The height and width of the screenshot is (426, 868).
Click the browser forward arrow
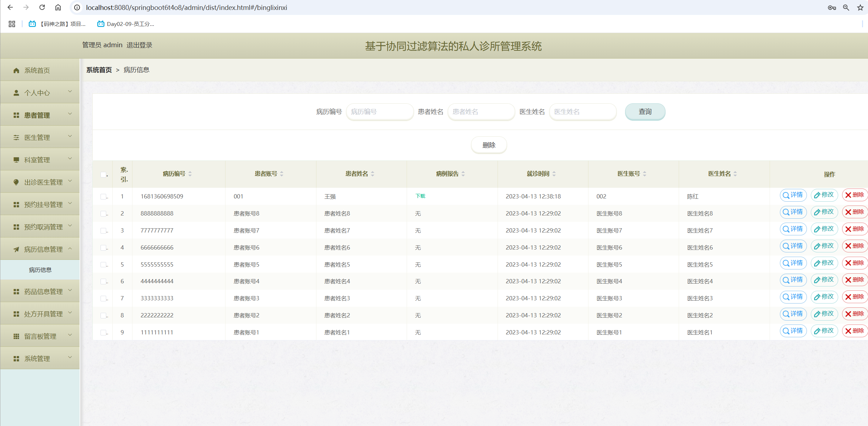[x=26, y=7]
